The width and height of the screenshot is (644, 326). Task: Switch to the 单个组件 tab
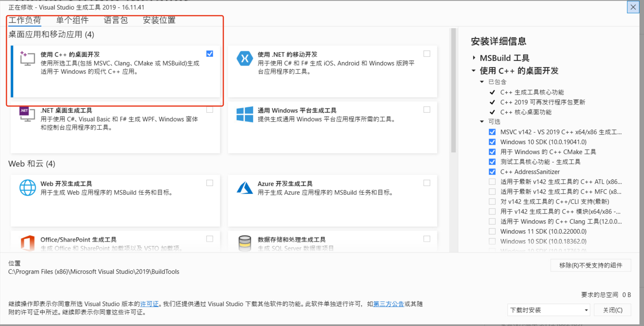tap(72, 20)
